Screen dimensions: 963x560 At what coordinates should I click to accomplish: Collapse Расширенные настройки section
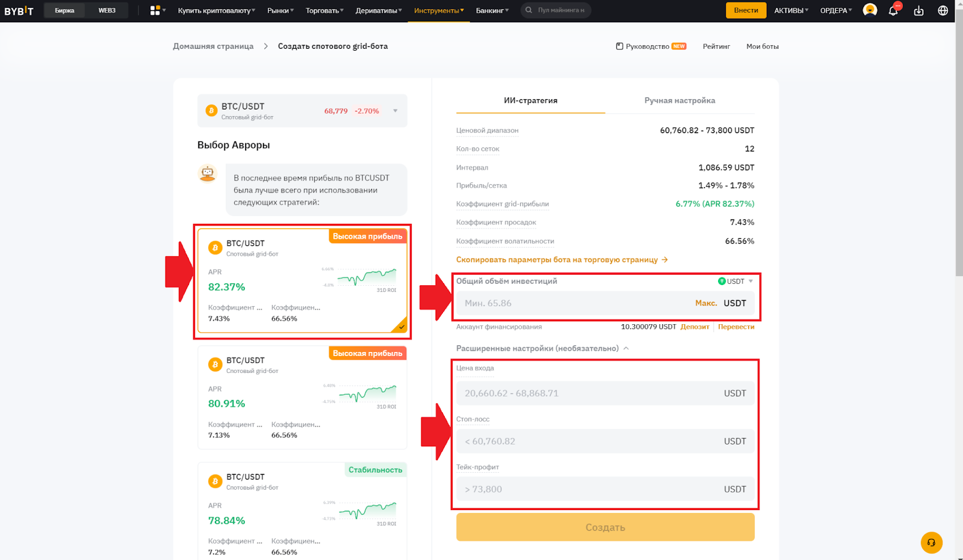[627, 348]
